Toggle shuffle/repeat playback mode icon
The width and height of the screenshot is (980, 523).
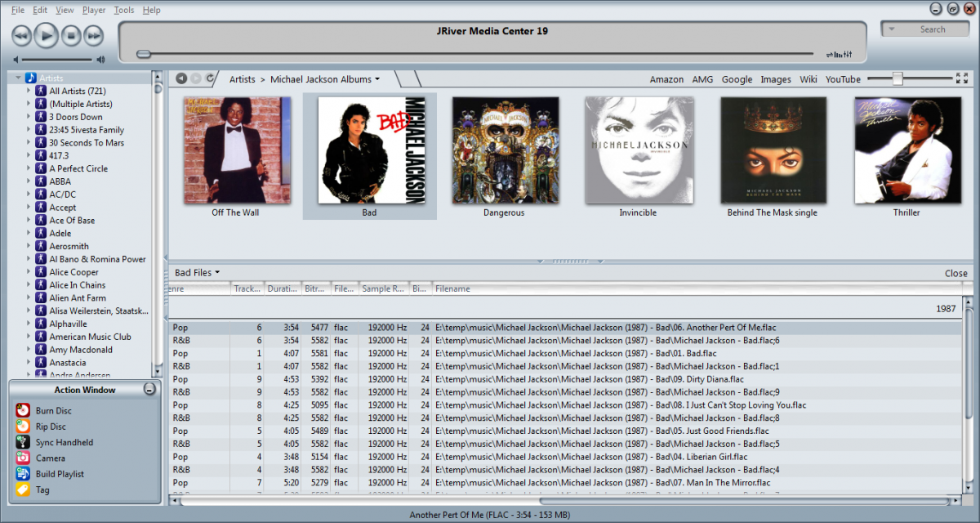830,55
